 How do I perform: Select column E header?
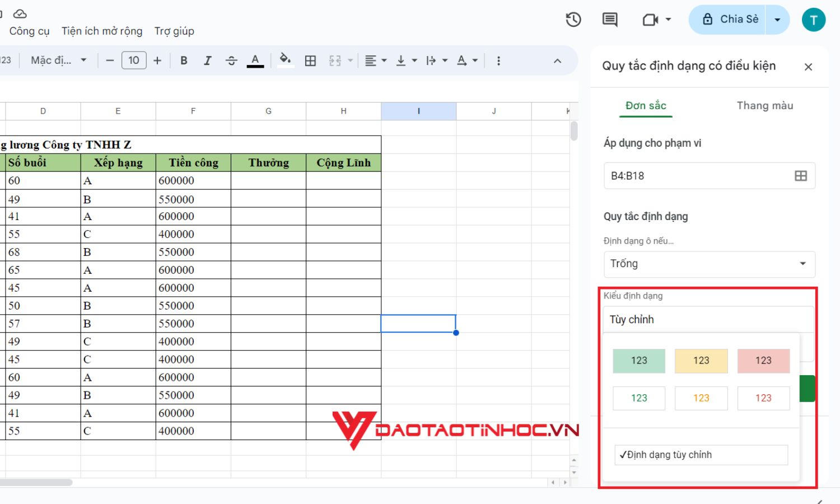(118, 111)
